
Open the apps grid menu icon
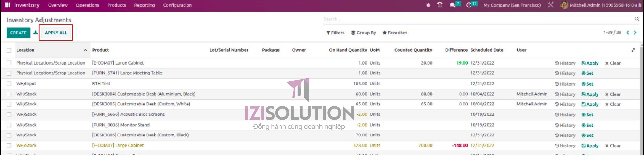coord(8,5)
